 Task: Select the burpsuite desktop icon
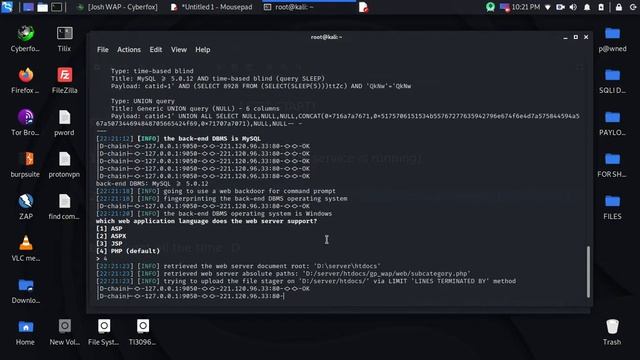pos(25,164)
